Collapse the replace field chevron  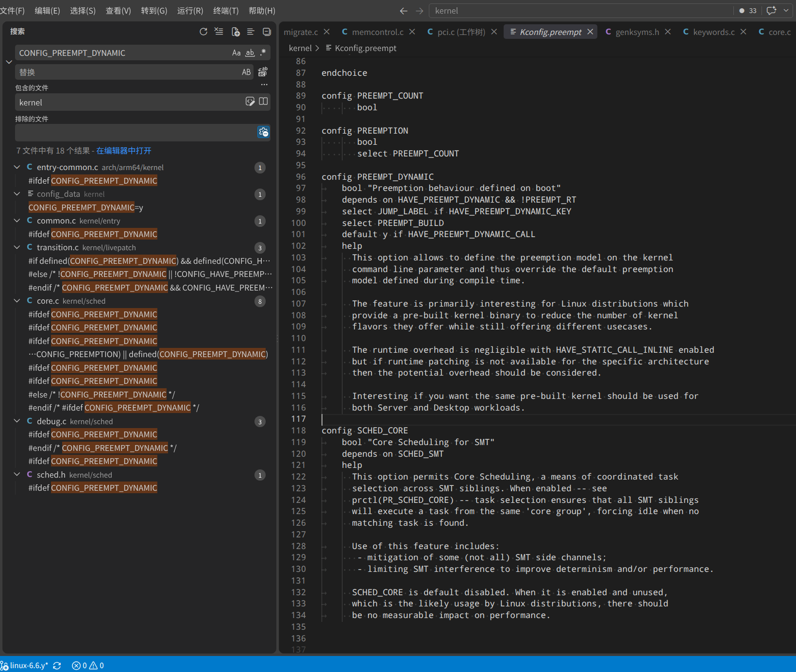[9, 62]
